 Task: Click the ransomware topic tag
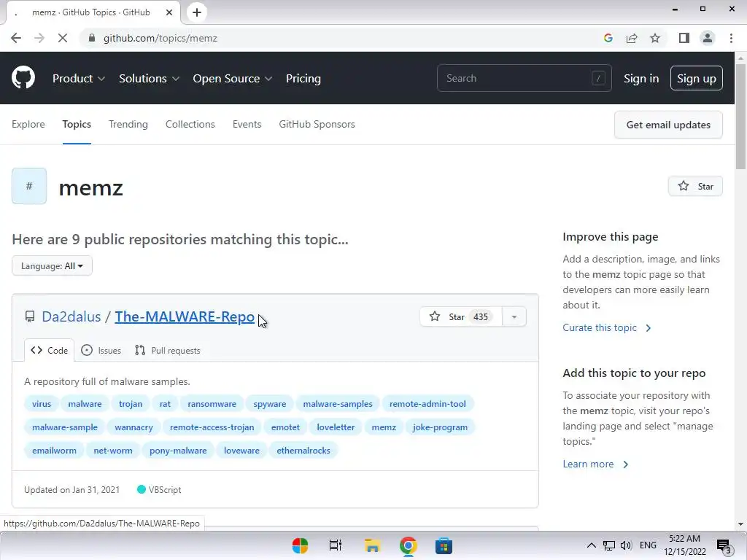212,404
